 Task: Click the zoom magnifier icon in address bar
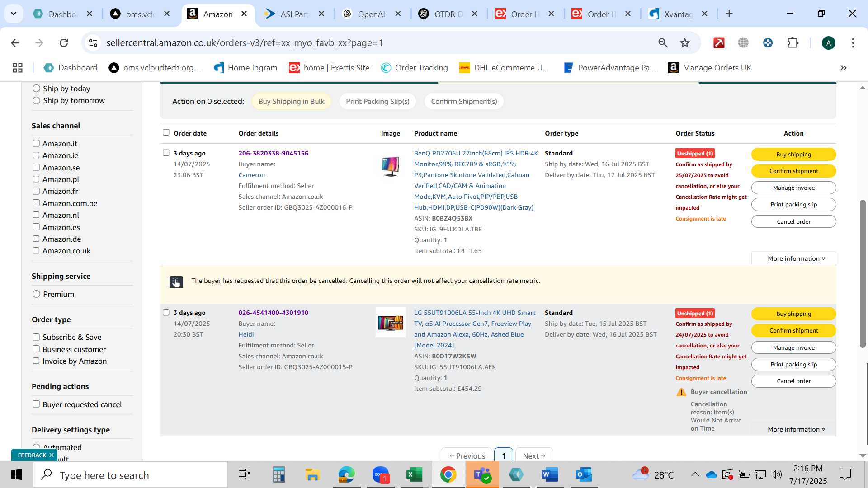pos(663,43)
